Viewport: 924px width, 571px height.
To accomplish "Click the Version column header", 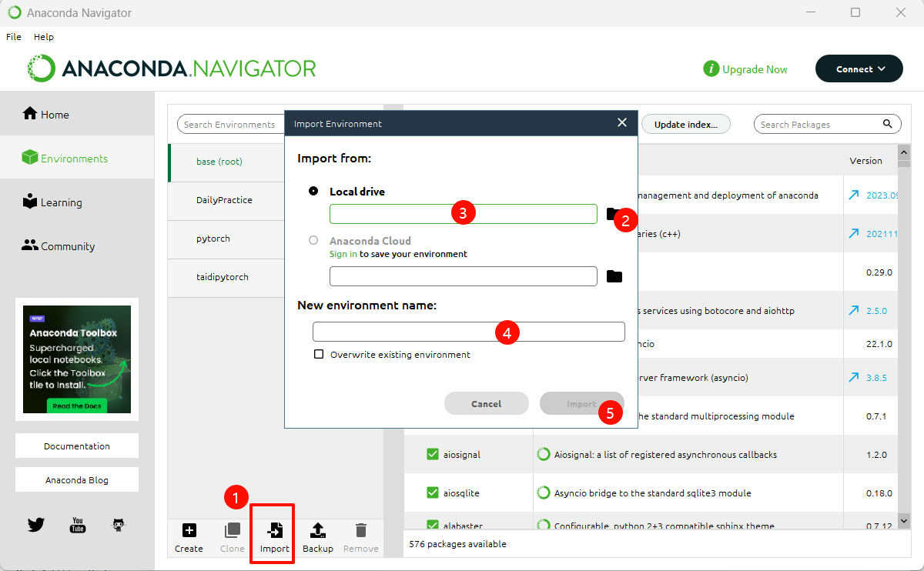I will (x=865, y=161).
